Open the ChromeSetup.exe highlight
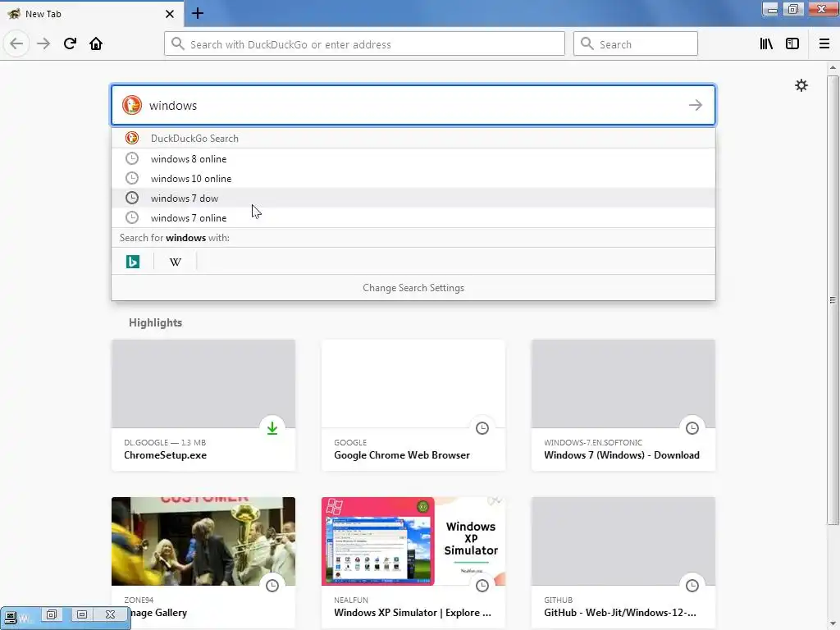Viewport: 840px width, 630px height. coord(203,405)
